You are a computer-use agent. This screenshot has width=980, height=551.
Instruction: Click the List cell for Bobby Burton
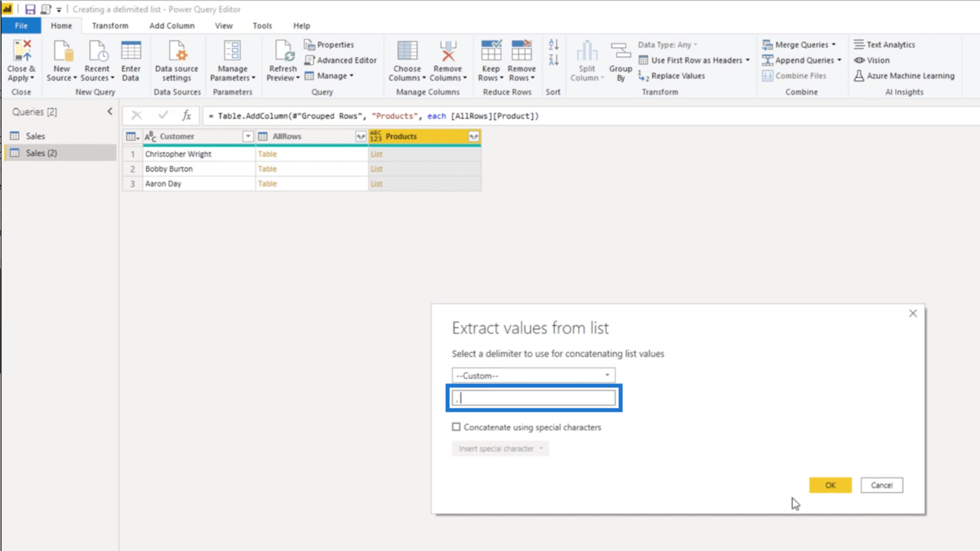[425, 169]
